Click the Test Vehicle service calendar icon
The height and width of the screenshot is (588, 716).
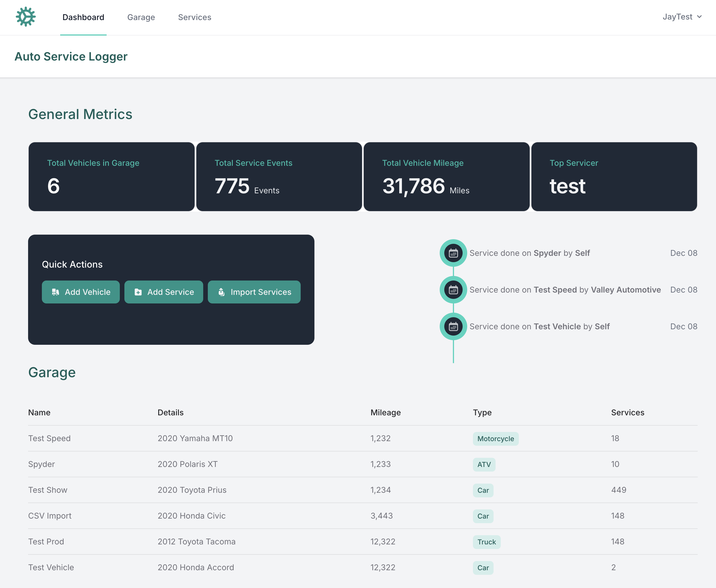tap(453, 326)
